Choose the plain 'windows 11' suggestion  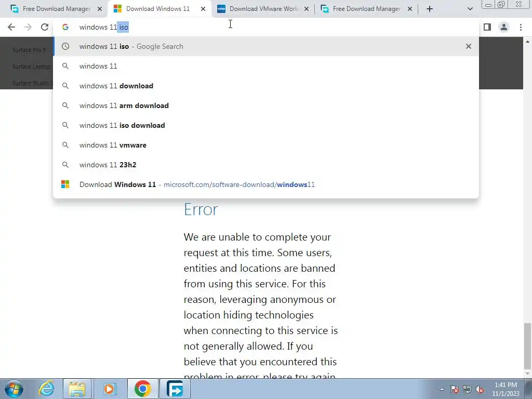(266, 66)
